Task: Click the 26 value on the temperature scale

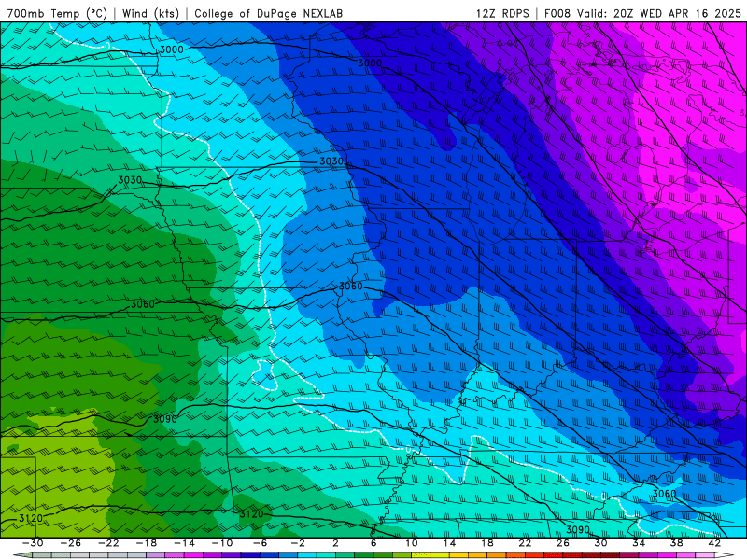Action: (x=563, y=543)
